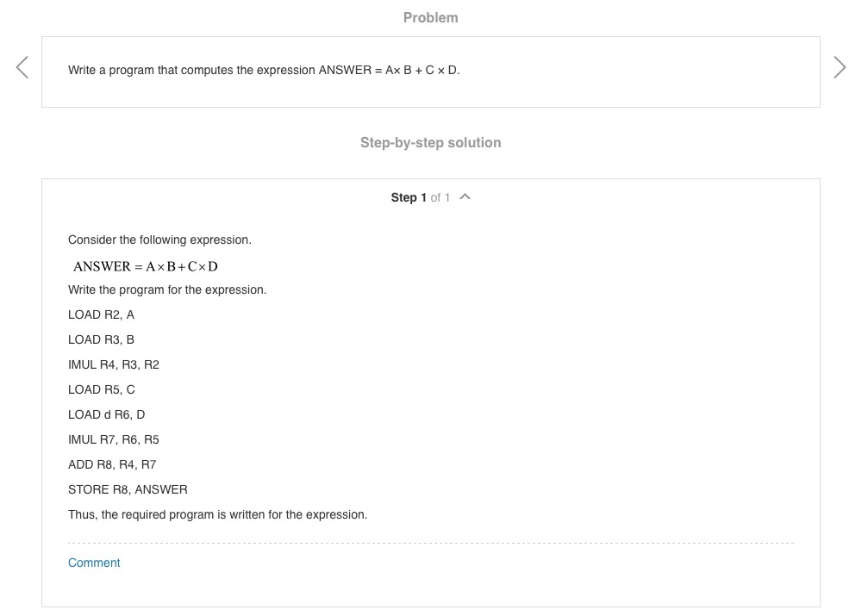Click the ANSWER = A×B+C×D formula
Screen dimensions: 862x616
tap(145, 266)
